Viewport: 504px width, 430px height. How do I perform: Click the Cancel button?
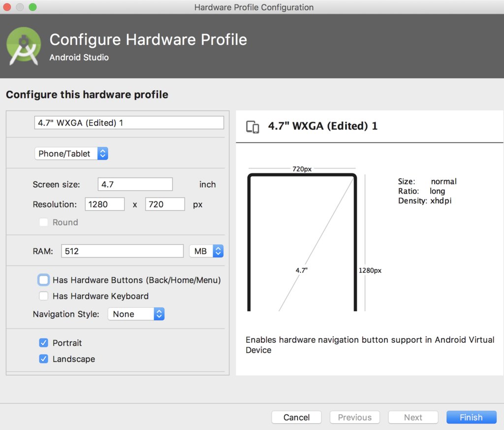tap(296, 418)
